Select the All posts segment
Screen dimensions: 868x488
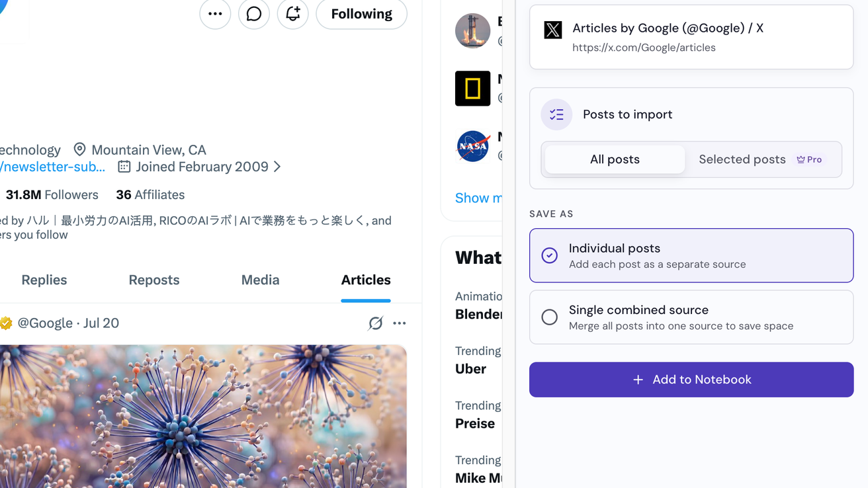coord(615,159)
